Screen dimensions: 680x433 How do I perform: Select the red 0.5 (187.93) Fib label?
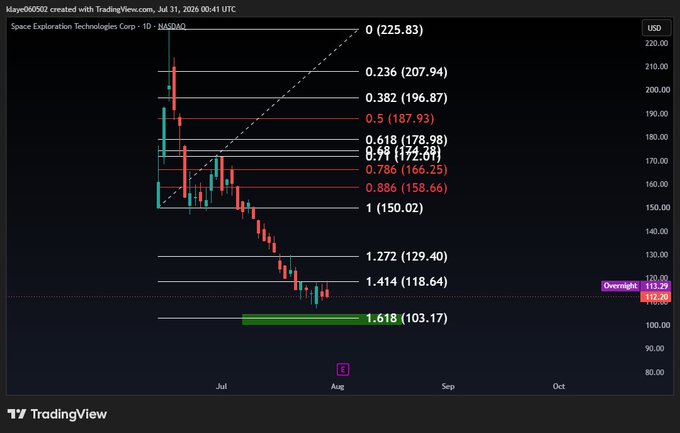click(x=400, y=119)
